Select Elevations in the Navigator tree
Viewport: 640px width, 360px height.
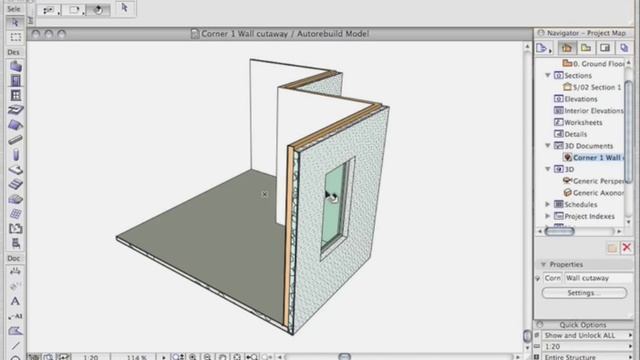[576, 99]
